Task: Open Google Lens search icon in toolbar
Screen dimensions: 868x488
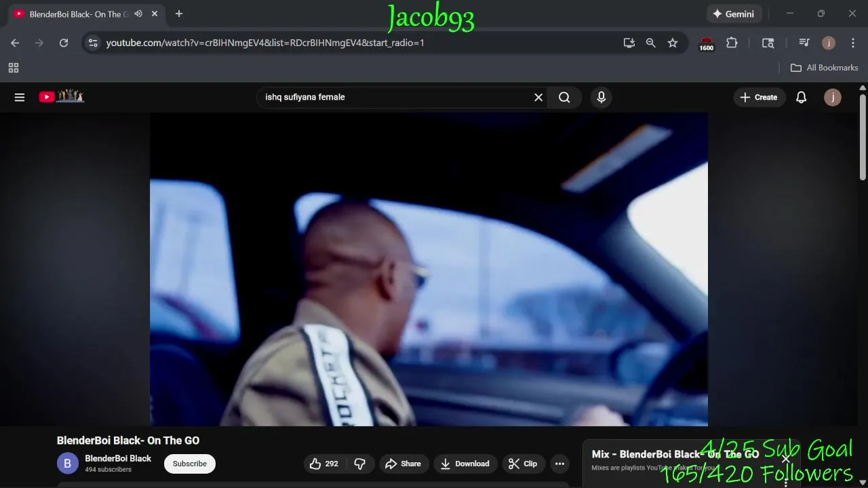Action: [x=768, y=43]
